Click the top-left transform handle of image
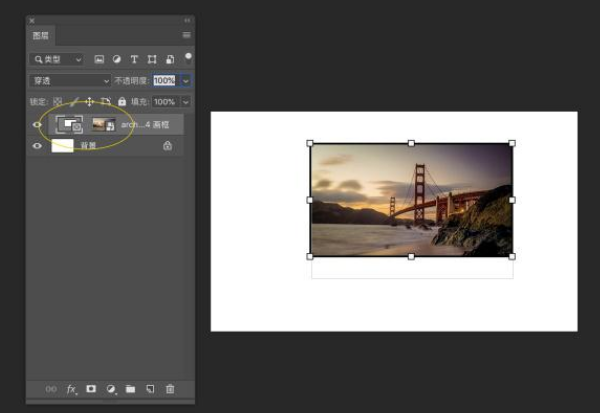 coord(310,144)
